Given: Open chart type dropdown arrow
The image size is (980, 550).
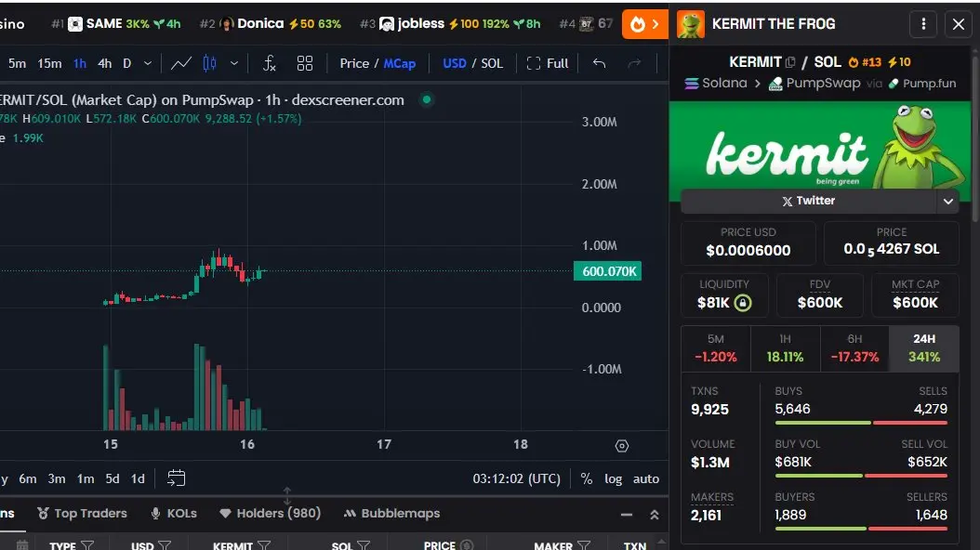Looking at the screenshot, I should (x=233, y=63).
